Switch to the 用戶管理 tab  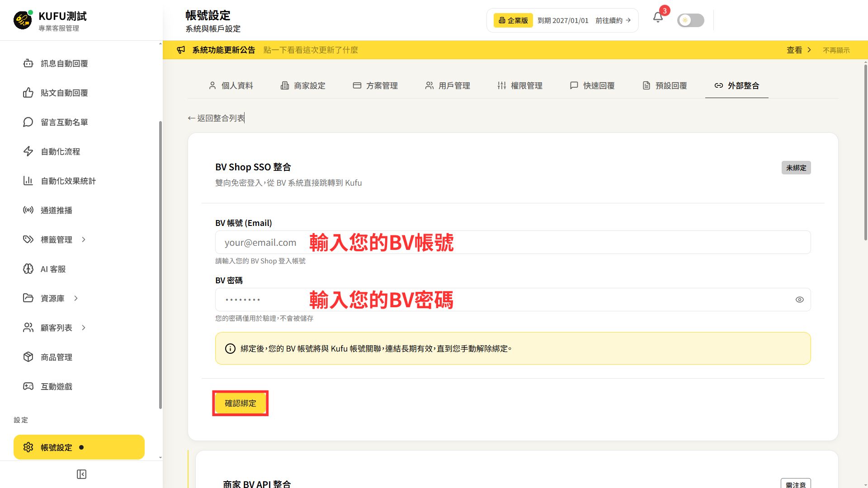pos(448,85)
